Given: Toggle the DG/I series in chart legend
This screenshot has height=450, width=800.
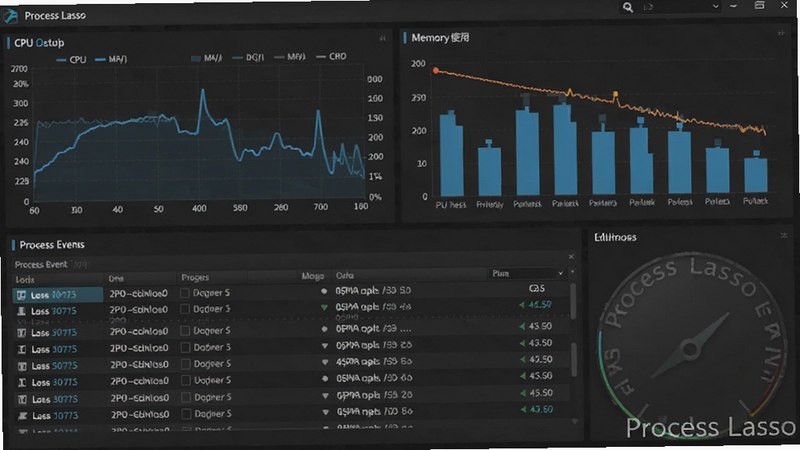Looking at the screenshot, I should click(248, 58).
